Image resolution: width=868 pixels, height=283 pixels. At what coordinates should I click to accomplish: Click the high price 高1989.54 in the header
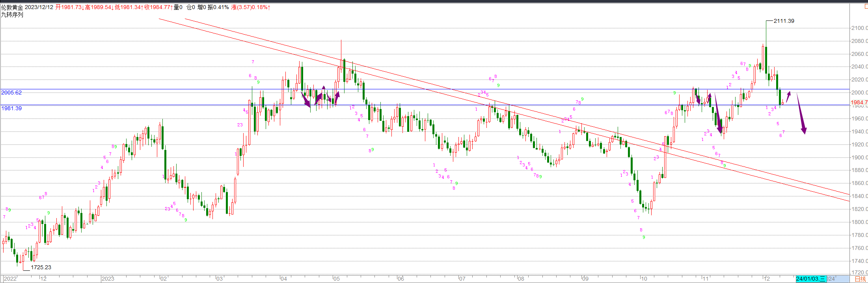tap(98, 7)
